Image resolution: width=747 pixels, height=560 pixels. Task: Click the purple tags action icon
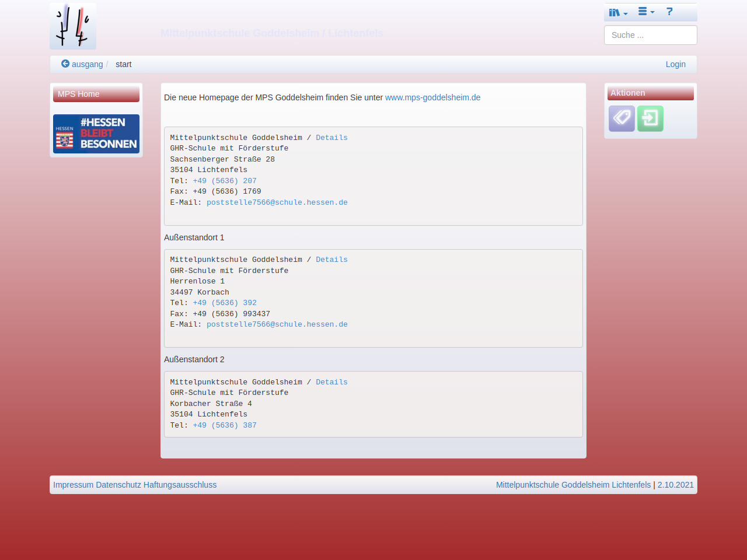622,118
